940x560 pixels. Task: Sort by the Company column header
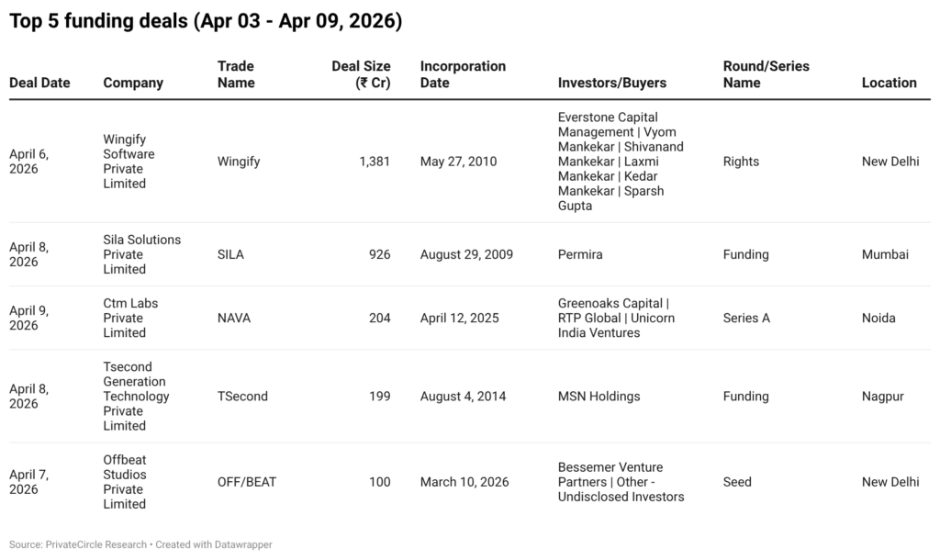[133, 83]
